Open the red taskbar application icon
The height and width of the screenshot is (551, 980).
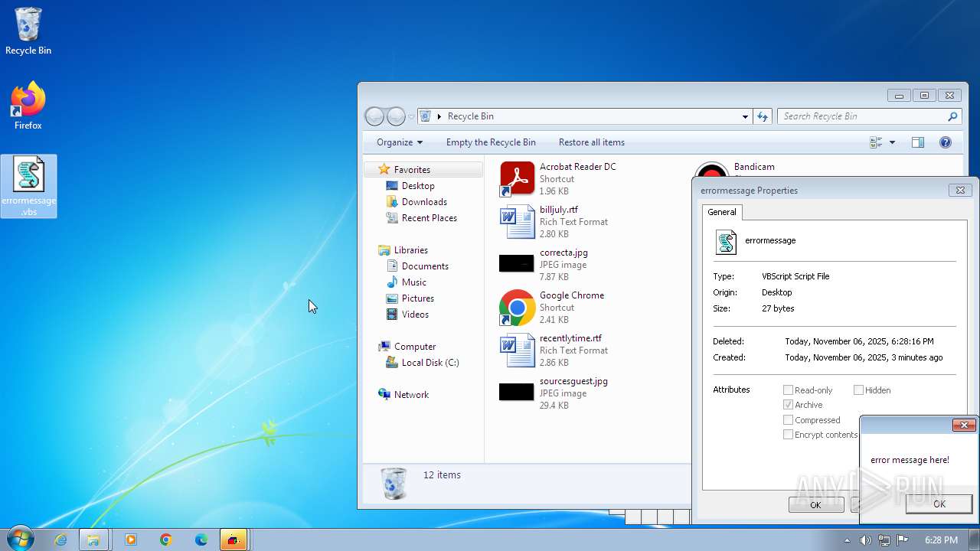pyautogui.click(x=234, y=540)
